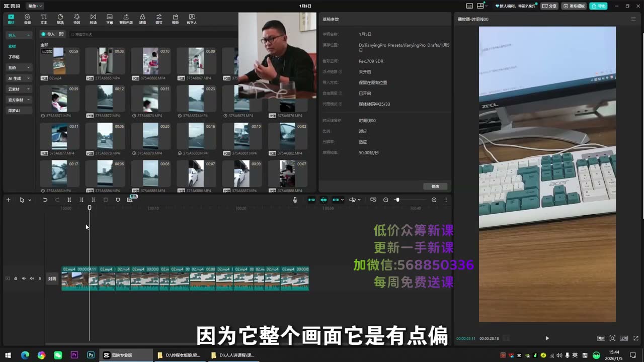The image size is (644, 362).
Task: Select the 375A6872.MP4 thumbnail
Action: (x=105, y=99)
